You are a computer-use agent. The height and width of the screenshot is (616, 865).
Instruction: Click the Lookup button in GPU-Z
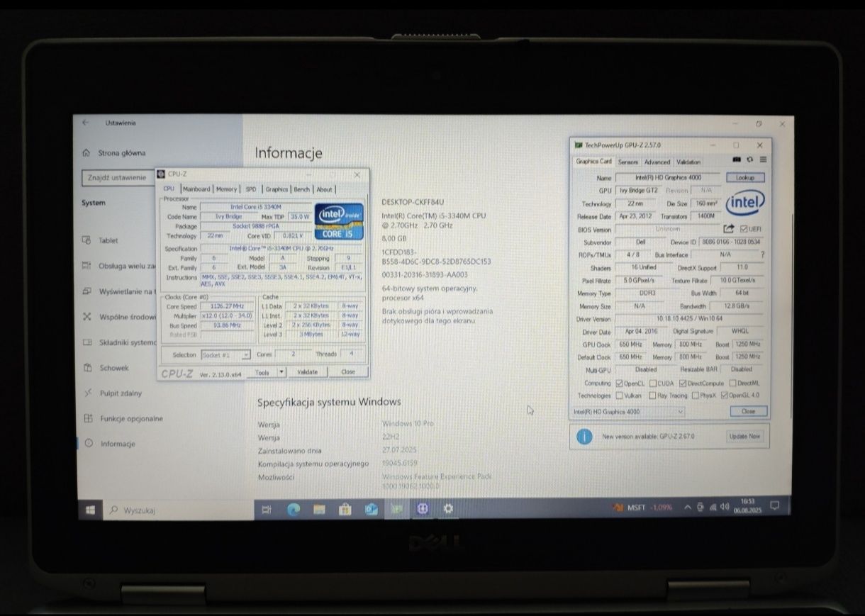(745, 177)
